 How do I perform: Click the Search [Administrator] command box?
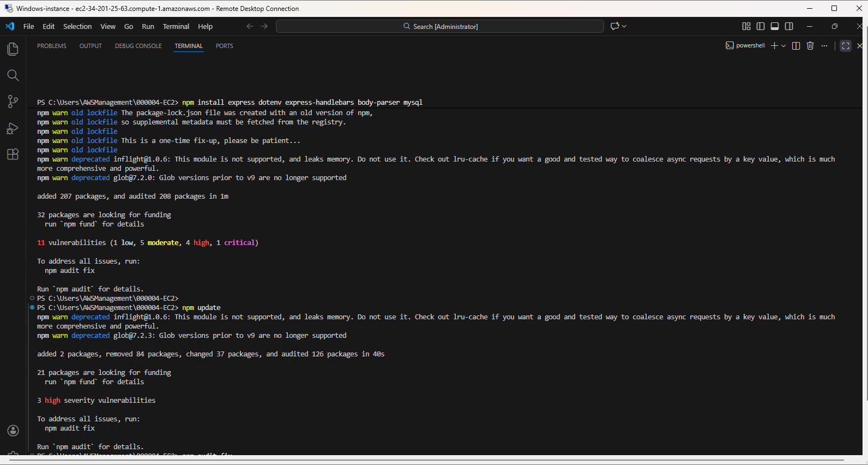click(x=440, y=26)
